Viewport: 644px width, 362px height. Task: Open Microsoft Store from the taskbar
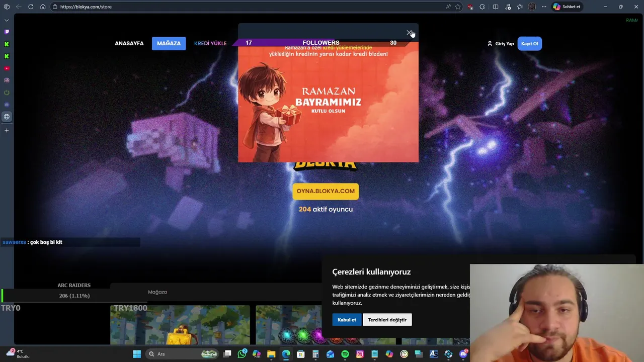[x=301, y=354]
